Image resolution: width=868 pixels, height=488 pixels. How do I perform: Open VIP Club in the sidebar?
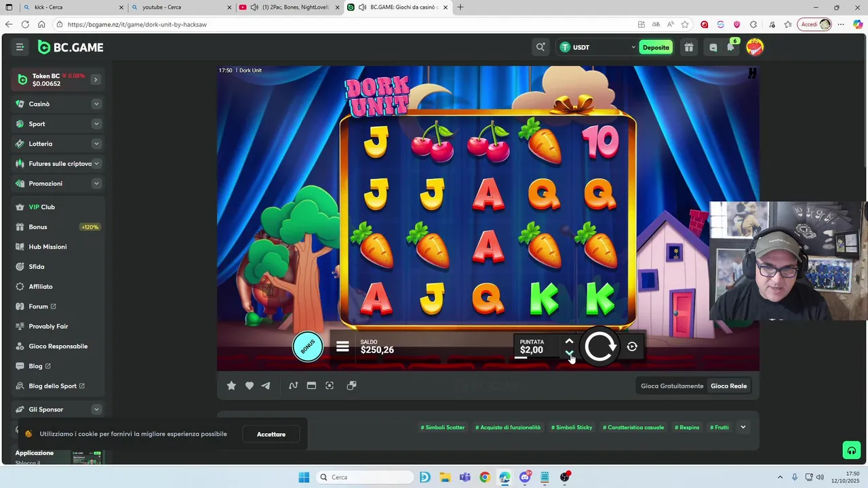58,207
